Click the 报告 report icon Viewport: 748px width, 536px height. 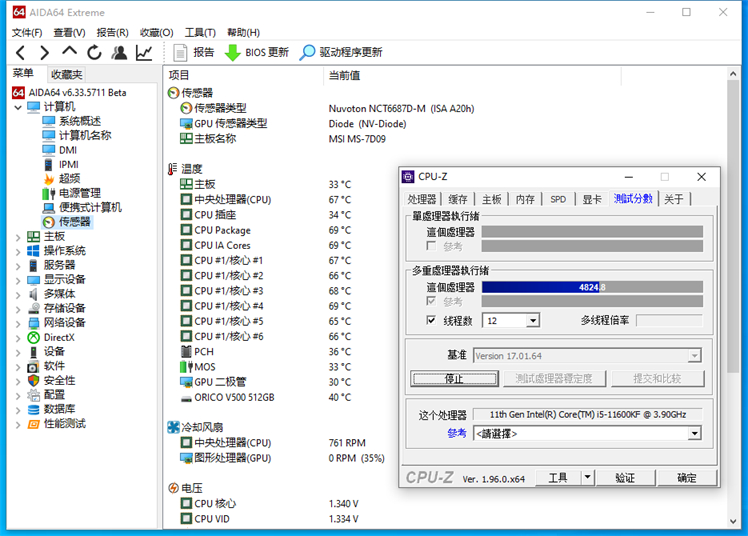click(180, 52)
